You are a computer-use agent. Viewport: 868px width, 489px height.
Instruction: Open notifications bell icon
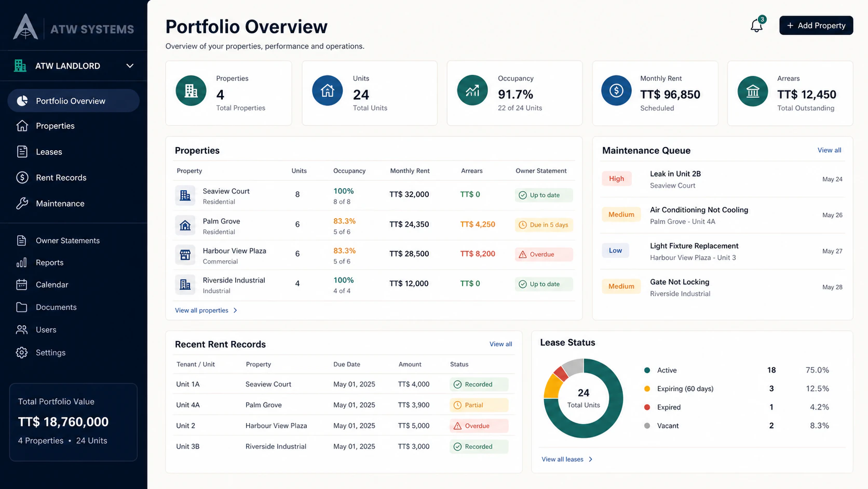pyautogui.click(x=757, y=25)
